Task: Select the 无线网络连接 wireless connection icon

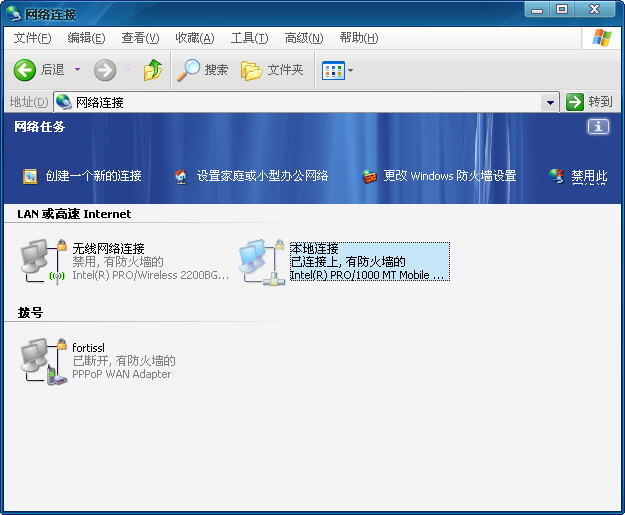Action: pyautogui.click(x=43, y=261)
